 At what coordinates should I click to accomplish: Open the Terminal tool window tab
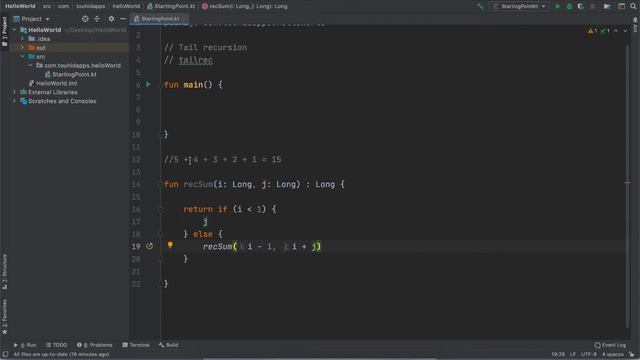(136, 345)
